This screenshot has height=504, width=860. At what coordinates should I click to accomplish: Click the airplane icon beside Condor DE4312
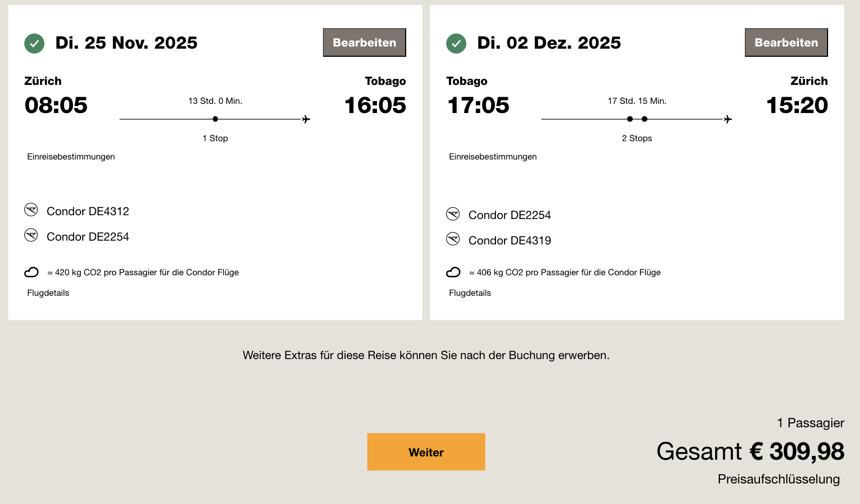(31, 210)
